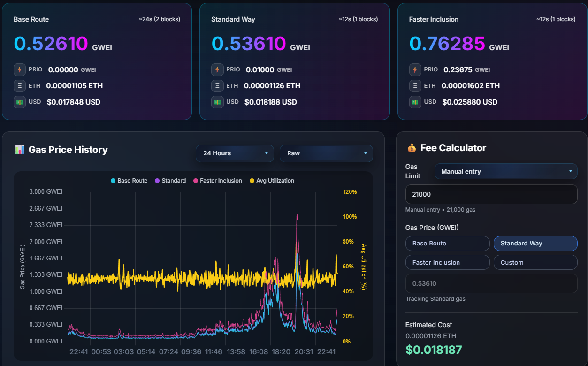Open the Raw data mode dropdown
Image resolution: width=588 pixels, height=366 pixels.
pos(326,153)
